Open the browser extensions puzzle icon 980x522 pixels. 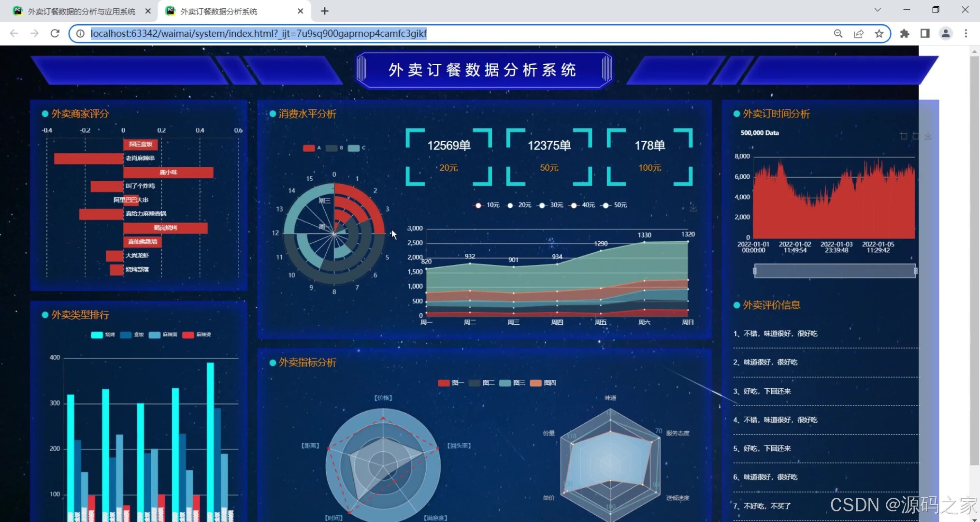[905, 33]
